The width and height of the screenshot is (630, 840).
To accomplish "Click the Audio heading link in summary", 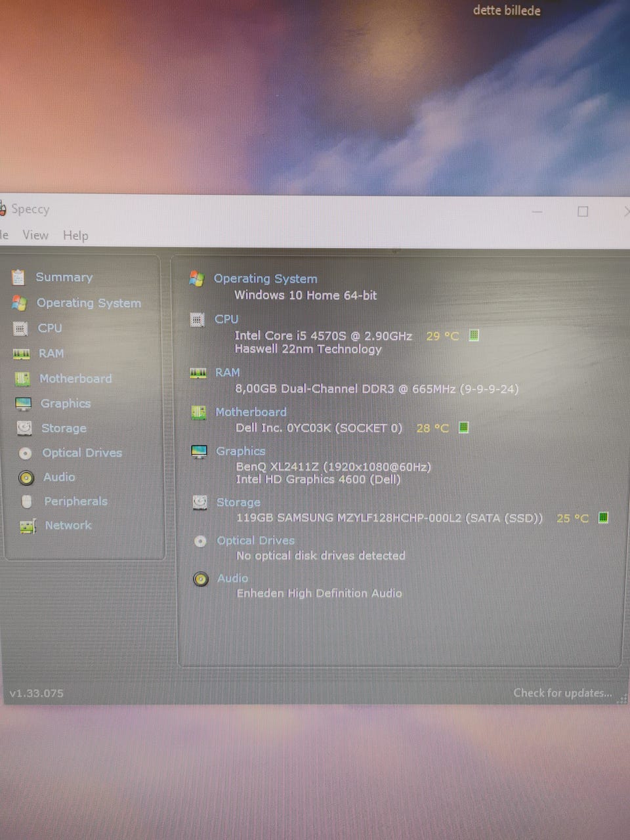I will coord(233,578).
